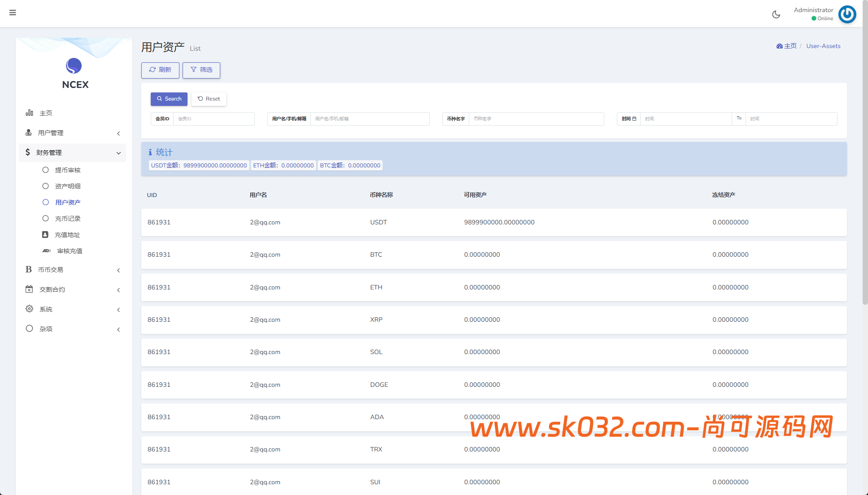Screen dimensions: 868x495
Task: Click the 主页 bar chart icon
Action: coord(29,113)
